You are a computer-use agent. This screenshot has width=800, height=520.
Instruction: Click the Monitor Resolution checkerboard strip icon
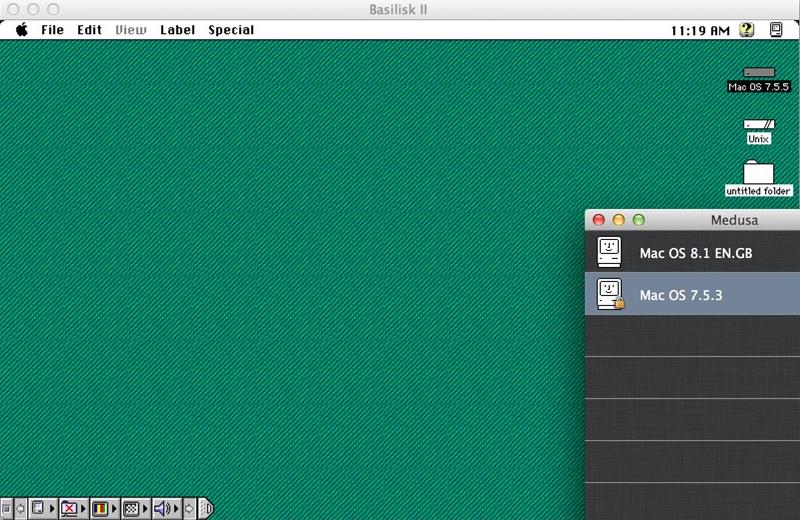131,508
